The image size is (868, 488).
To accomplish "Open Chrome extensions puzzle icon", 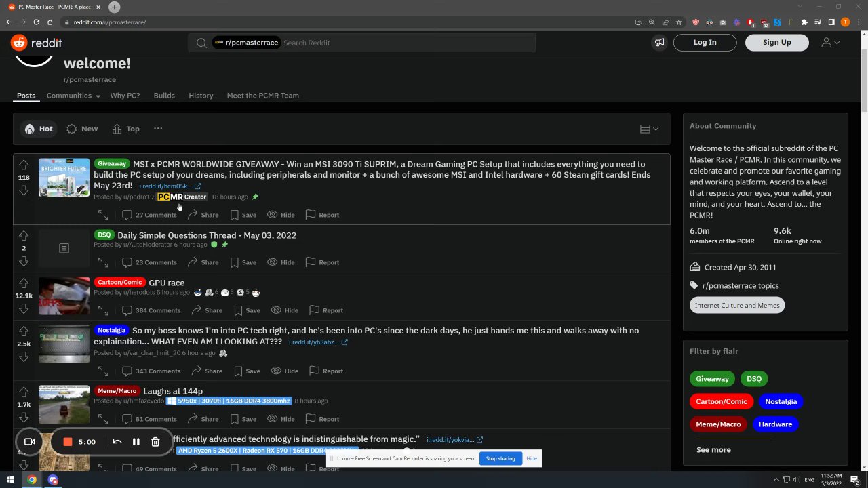I will click(x=804, y=22).
